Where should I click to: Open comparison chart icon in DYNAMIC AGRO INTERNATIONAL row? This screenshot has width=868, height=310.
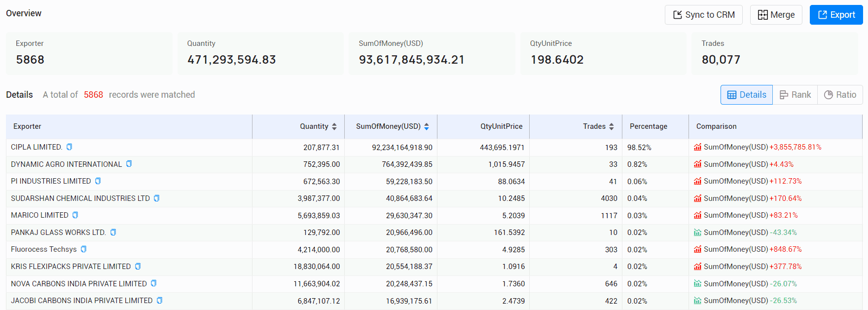(697, 164)
